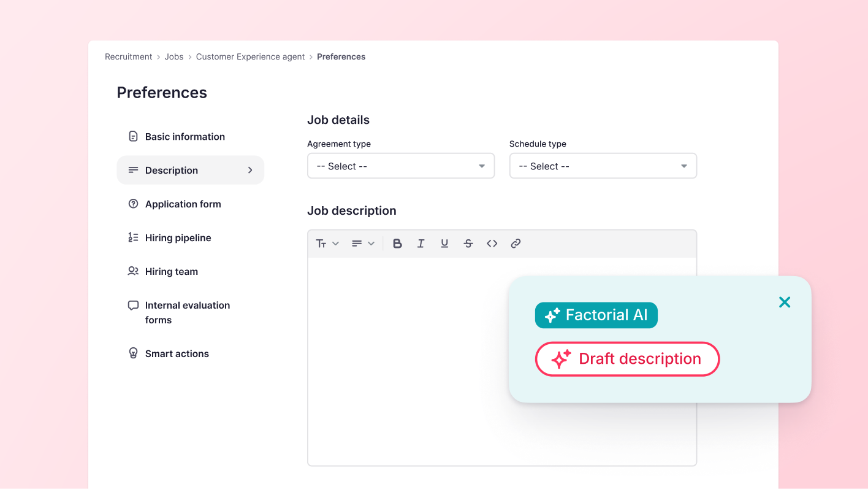Click the insert link icon

click(516, 244)
